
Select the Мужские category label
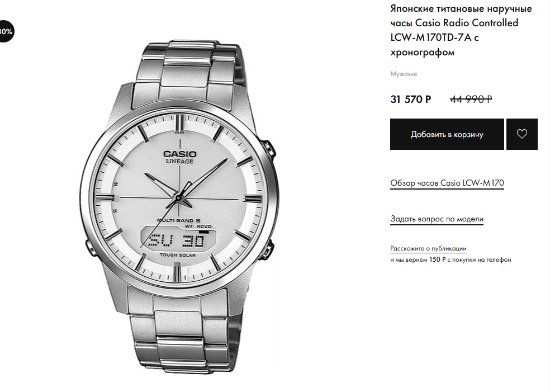404,74
